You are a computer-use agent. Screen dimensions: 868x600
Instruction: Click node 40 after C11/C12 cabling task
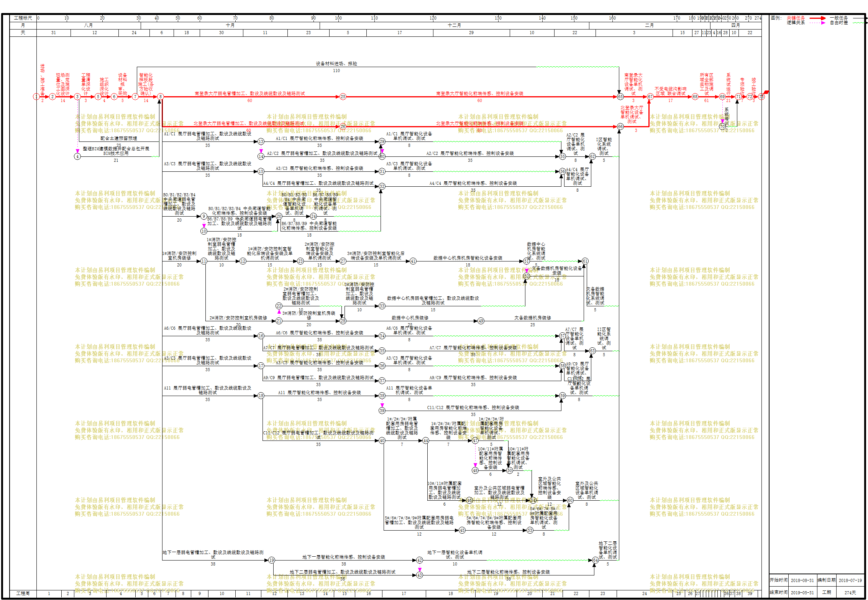pos(382,441)
